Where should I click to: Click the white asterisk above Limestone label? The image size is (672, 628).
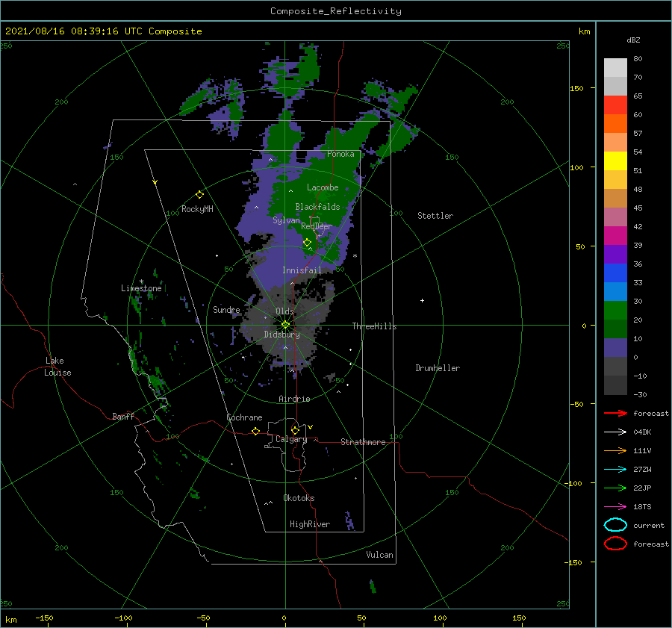[x=141, y=282]
